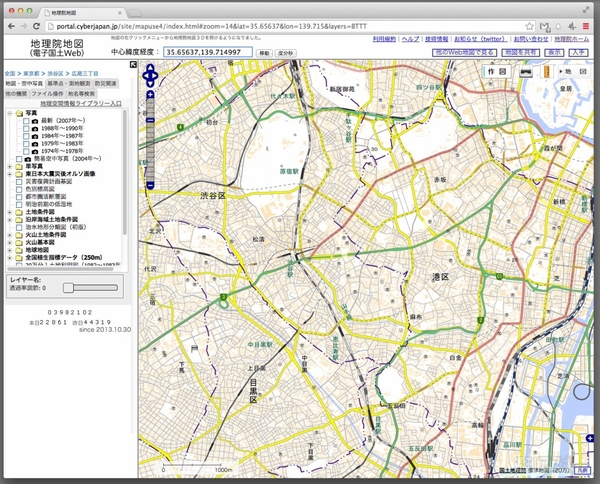Open the Chrome menu icon
600x484 pixels.
586,24
